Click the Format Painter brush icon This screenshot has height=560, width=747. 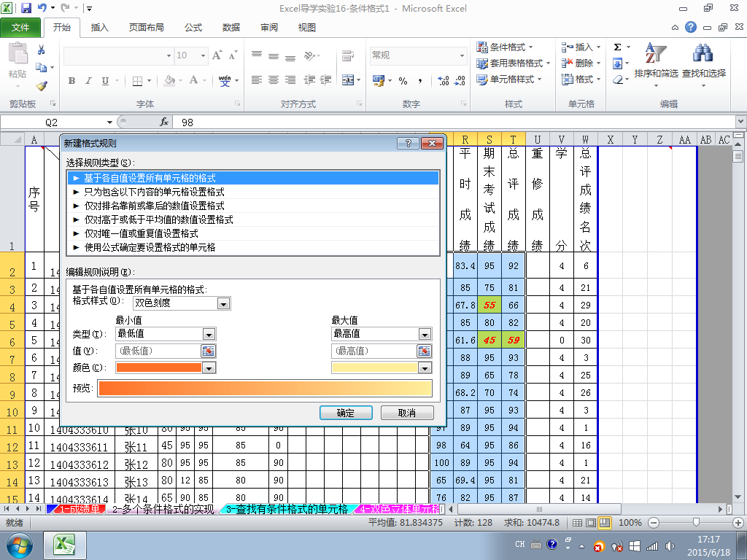click(42, 86)
